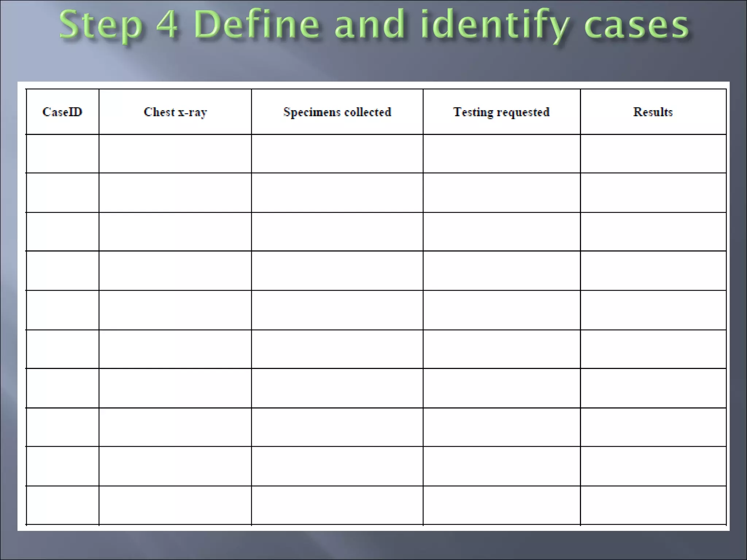The height and width of the screenshot is (560, 747).
Task: Click the Testing requested header cell
Action: point(501,112)
